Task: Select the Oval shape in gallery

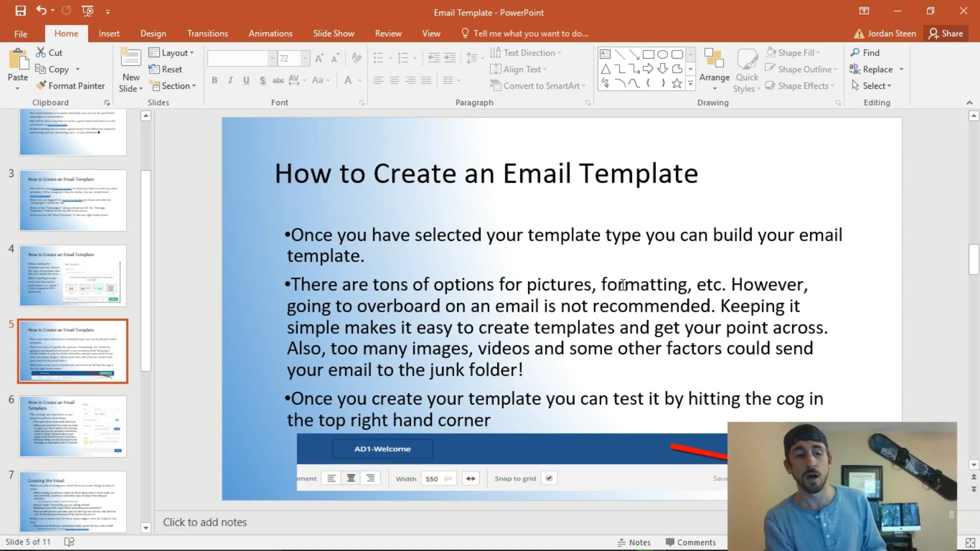Action: tap(663, 54)
